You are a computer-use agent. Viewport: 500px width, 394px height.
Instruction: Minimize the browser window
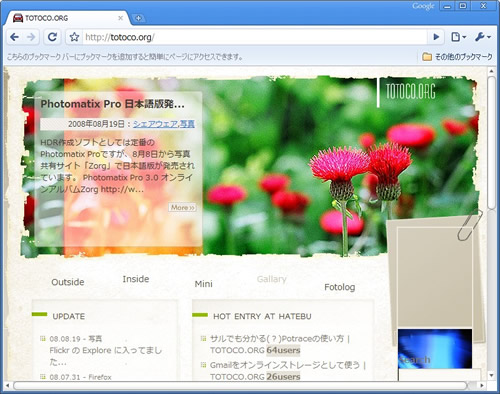(x=447, y=6)
